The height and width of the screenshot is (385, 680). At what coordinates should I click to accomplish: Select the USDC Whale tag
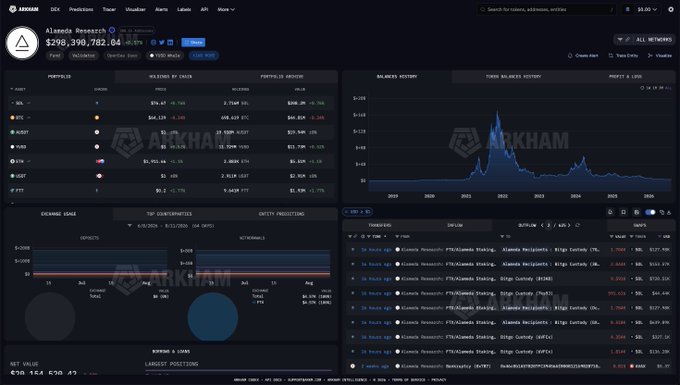[165, 55]
